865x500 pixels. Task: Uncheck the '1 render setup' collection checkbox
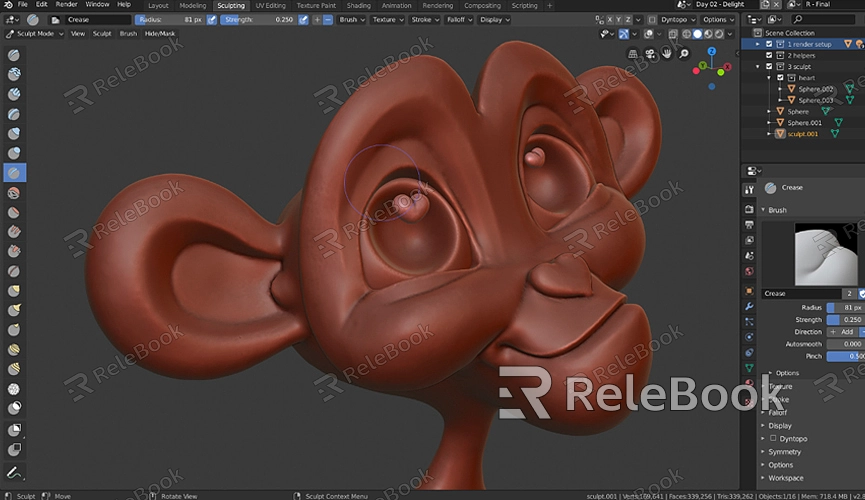click(x=769, y=44)
